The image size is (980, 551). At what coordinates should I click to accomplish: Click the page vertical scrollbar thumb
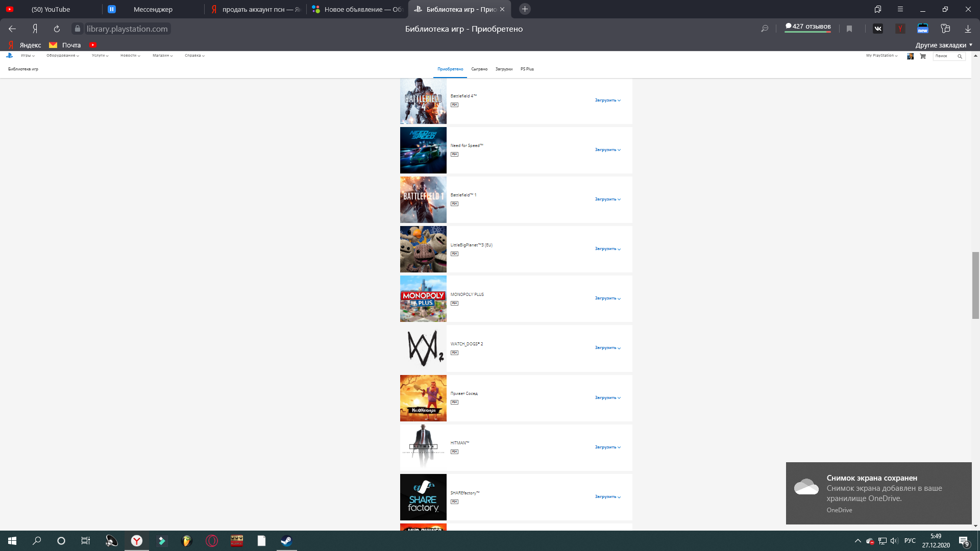point(975,285)
